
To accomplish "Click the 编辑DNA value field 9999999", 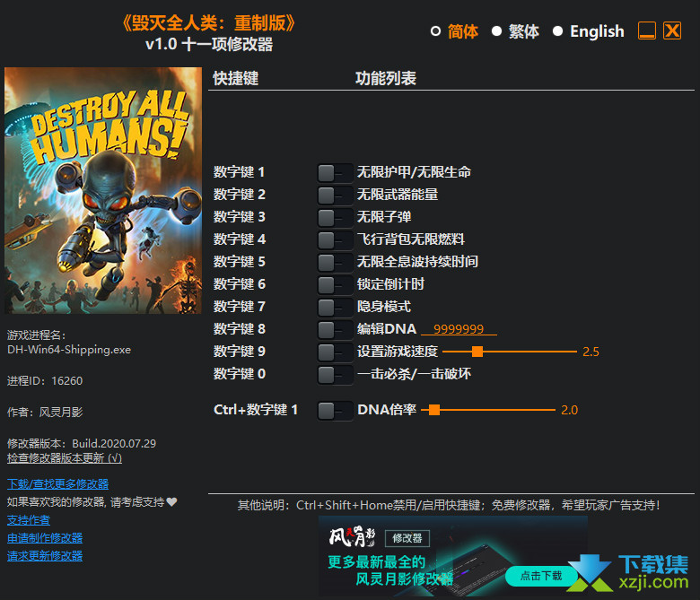I will coord(459,329).
